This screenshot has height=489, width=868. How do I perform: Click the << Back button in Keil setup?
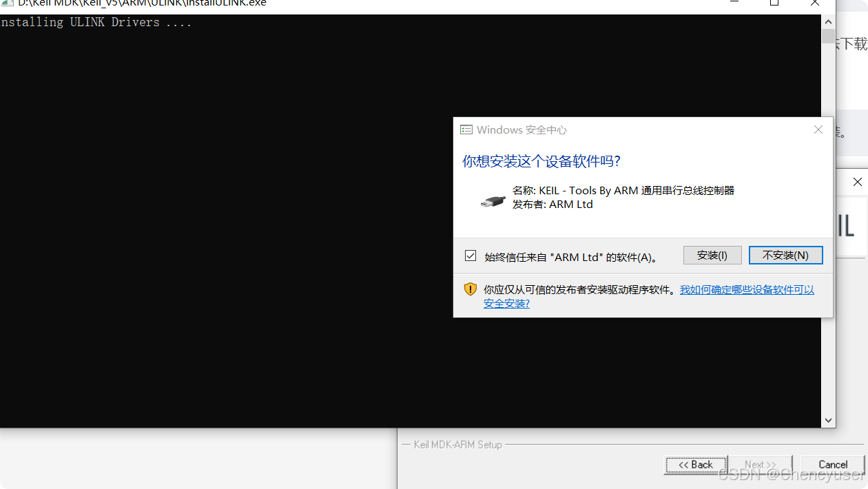pos(696,465)
